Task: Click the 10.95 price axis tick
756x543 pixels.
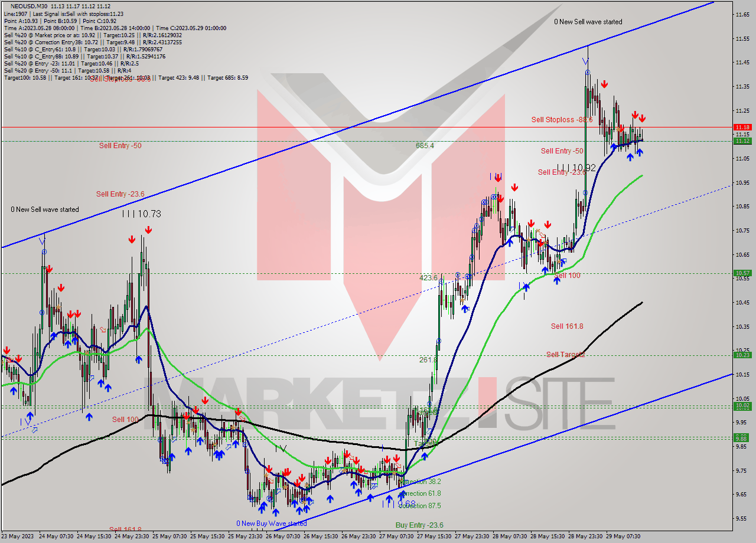Action: 743,183
